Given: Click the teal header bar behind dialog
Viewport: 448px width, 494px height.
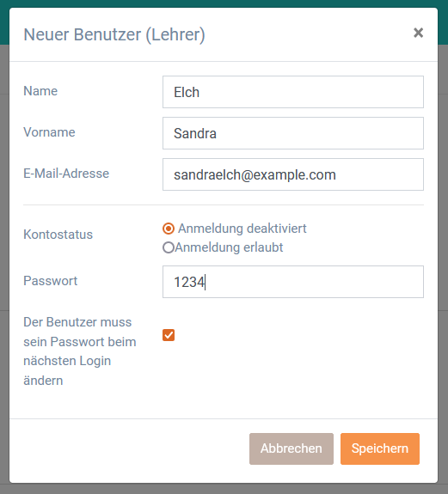Looking at the screenshot, I should (x=224, y=3).
